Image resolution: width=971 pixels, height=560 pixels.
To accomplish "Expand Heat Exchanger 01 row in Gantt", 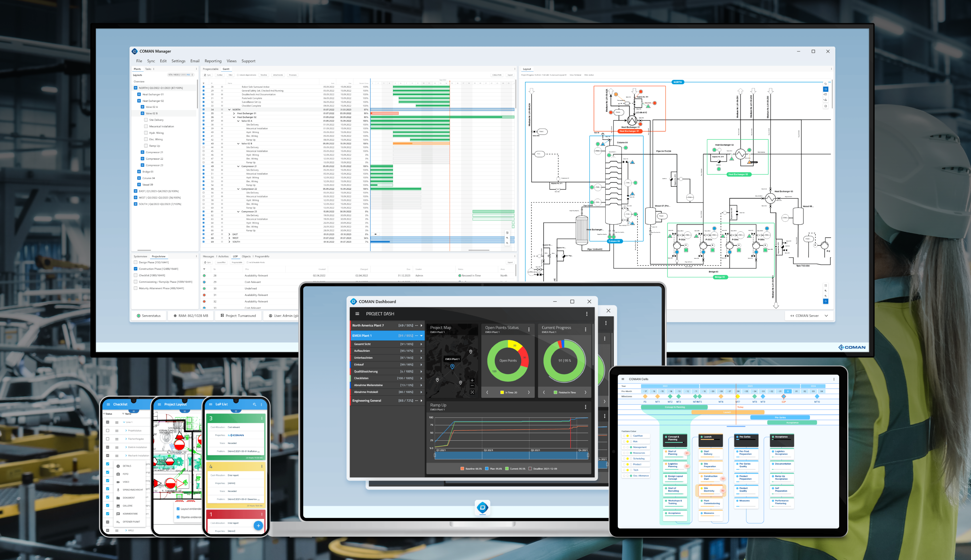I will tap(234, 113).
